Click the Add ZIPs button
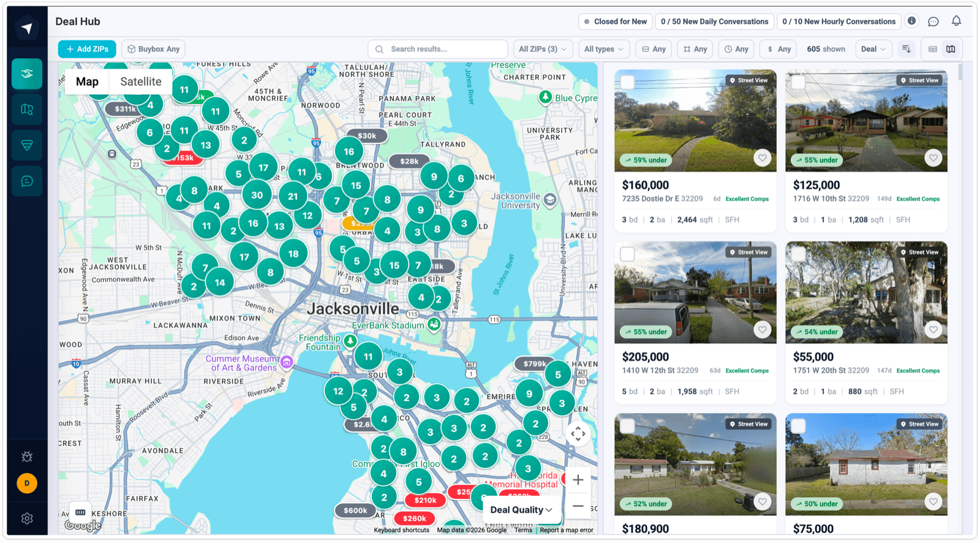 87,49
